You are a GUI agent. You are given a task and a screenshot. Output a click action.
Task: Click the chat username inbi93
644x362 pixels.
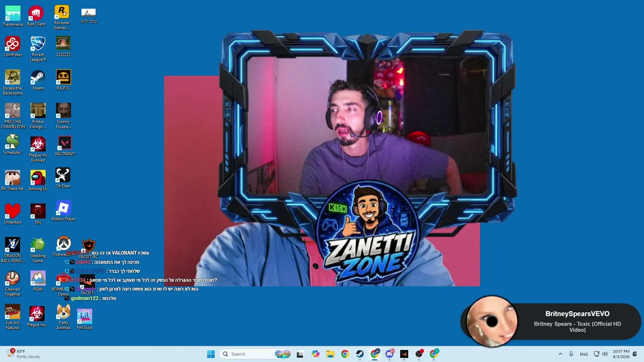point(83,262)
